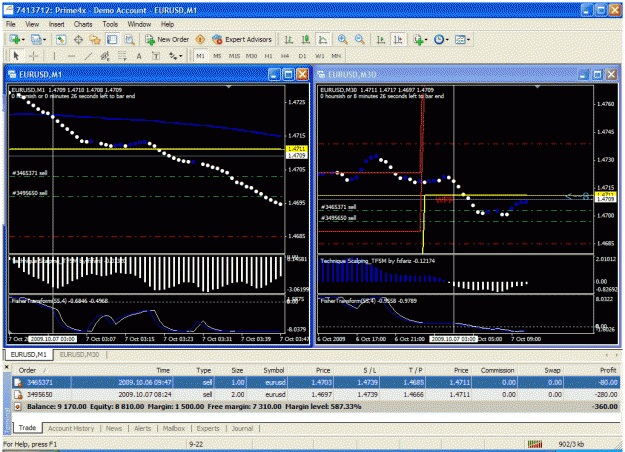The height and width of the screenshot is (452, 625).
Task: Open the Help menu
Action: coord(167,24)
